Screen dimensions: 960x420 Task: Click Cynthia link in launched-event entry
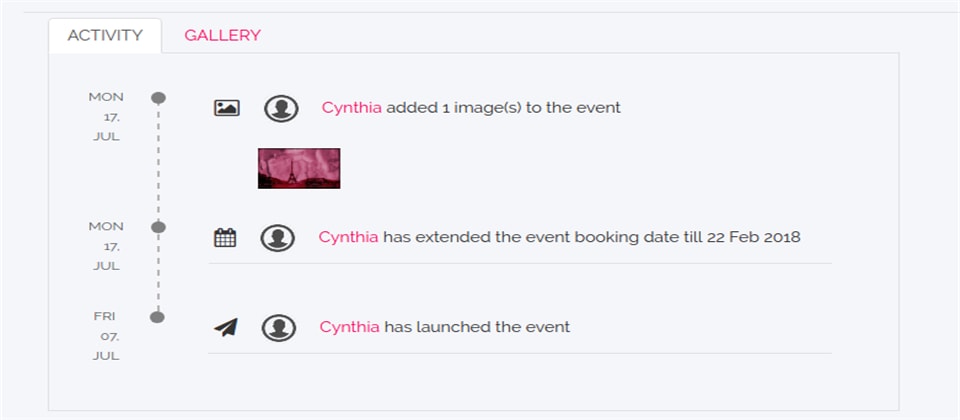(x=349, y=327)
